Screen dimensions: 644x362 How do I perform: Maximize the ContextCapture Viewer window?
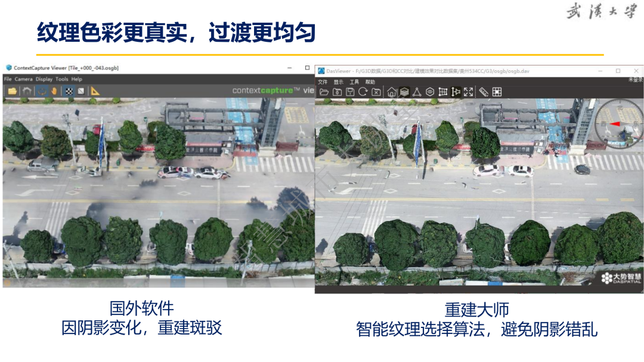307,68
